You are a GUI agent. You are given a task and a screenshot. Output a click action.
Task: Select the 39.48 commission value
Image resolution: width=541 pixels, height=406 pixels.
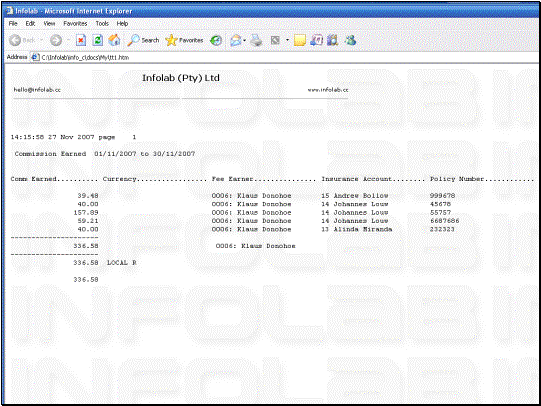[88, 196]
